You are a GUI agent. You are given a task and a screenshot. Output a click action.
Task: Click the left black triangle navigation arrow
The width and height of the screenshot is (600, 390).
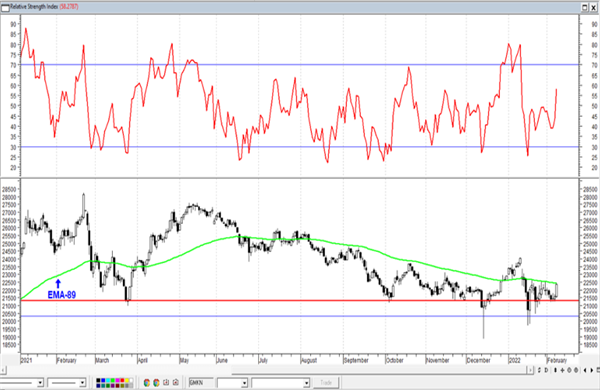(585, 370)
